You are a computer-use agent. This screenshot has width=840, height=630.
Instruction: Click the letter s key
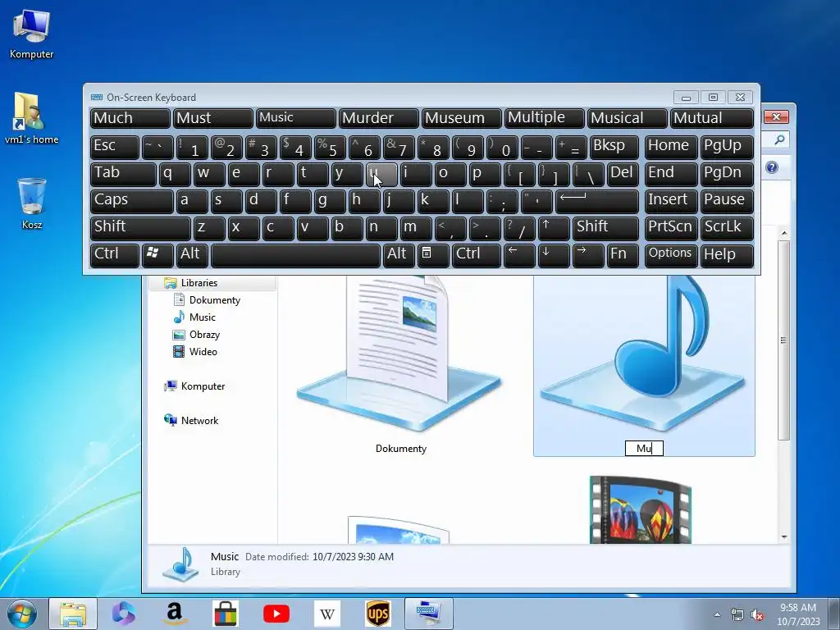pos(226,202)
